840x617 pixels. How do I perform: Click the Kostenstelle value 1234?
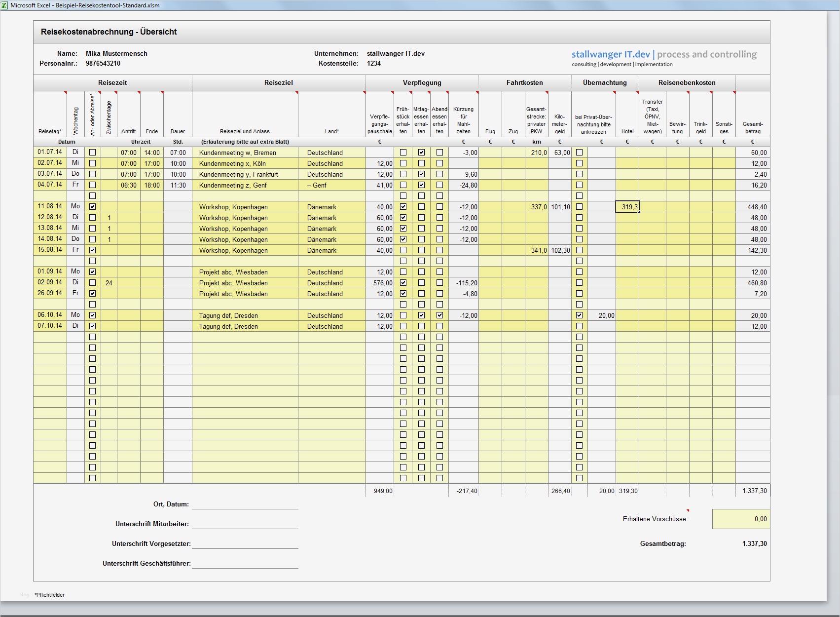(374, 63)
